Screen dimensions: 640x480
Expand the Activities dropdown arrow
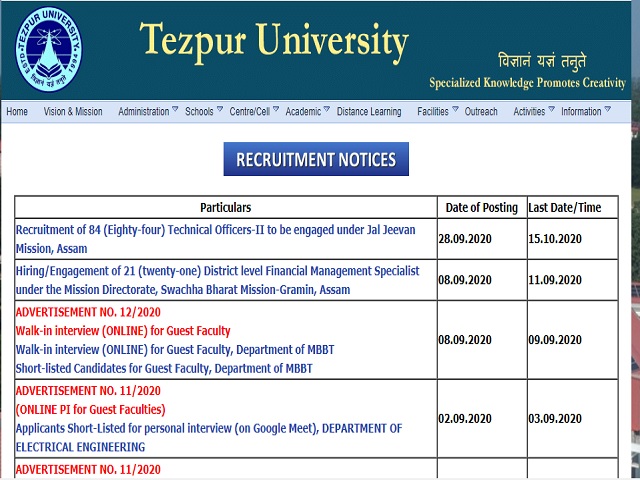[x=551, y=109]
